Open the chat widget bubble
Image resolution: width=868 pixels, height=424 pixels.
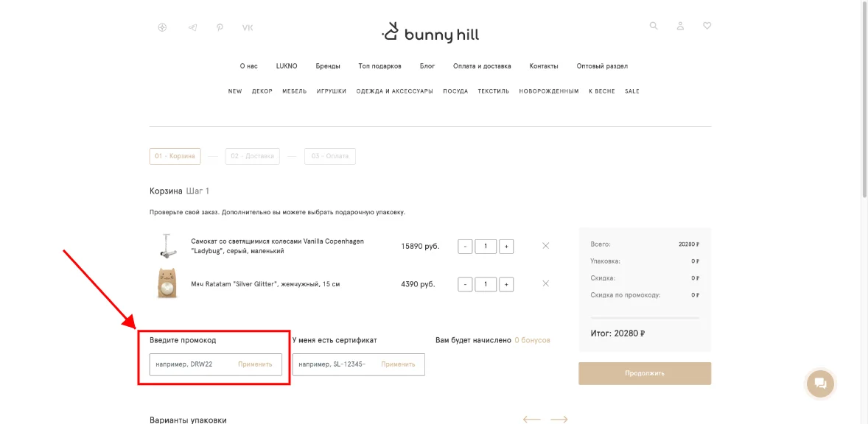click(819, 384)
